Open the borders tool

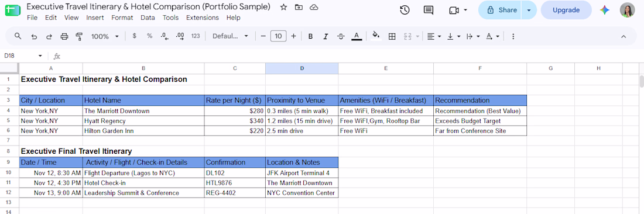392,36
